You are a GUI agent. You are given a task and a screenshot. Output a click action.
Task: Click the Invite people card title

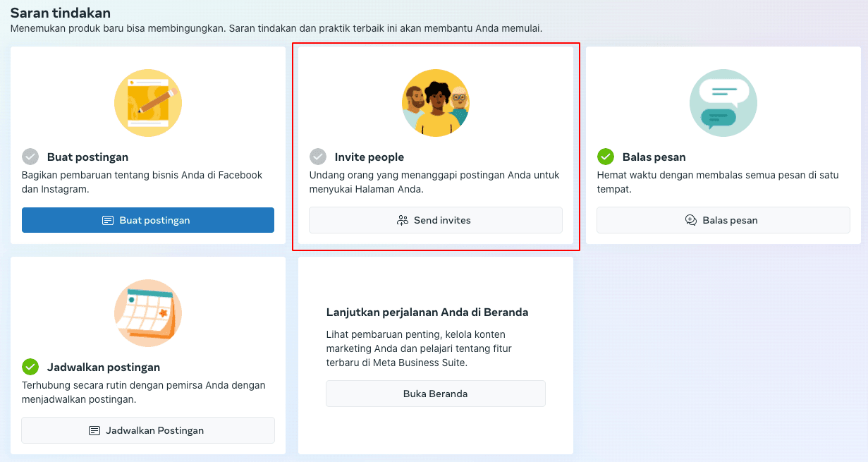369,157
